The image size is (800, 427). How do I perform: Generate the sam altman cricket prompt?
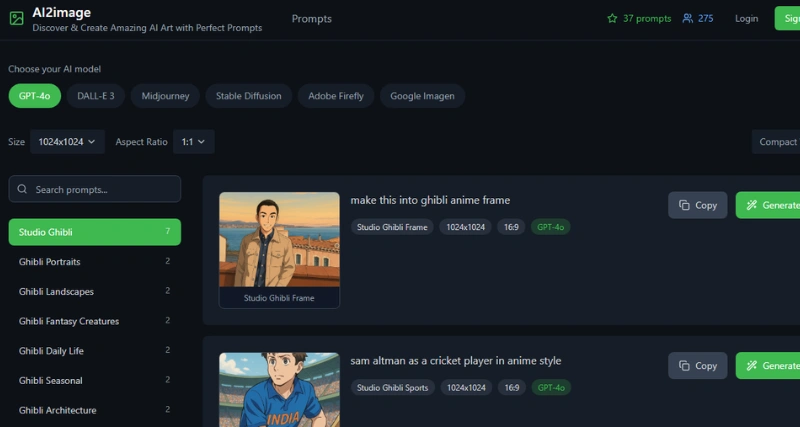coord(768,366)
